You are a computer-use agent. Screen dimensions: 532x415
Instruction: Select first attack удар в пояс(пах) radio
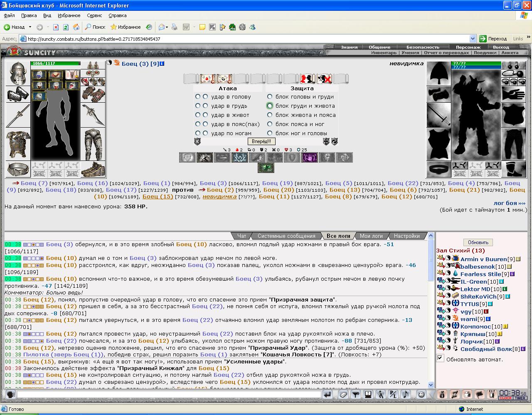coord(198,124)
